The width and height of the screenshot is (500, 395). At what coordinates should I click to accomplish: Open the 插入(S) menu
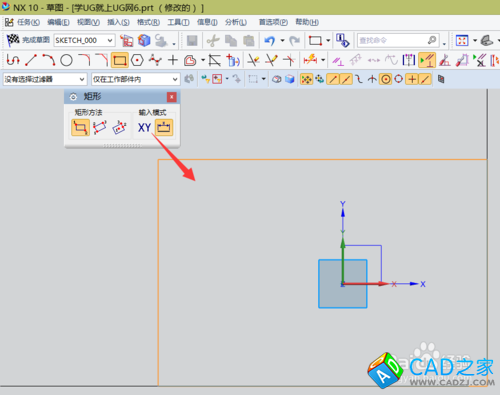pos(118,22)
